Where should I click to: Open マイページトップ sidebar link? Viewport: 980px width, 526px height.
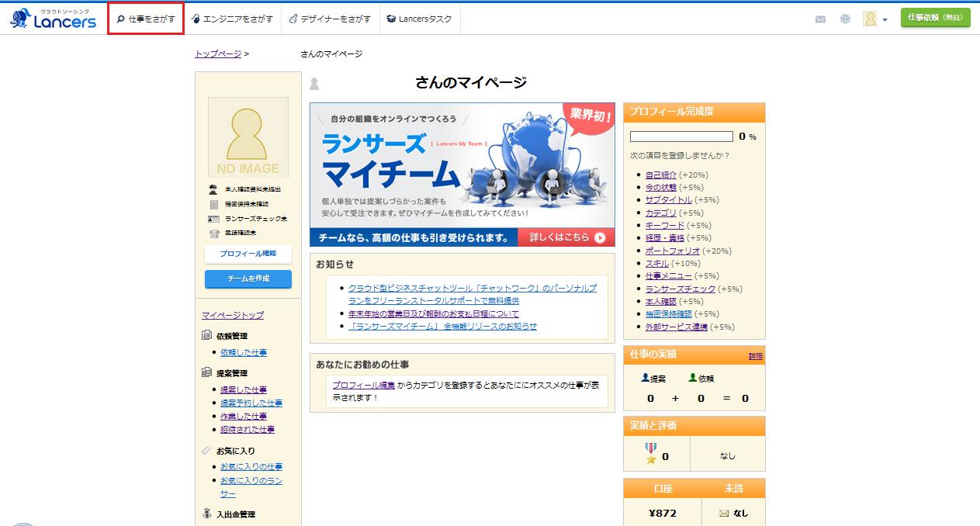[x=233, y=315]
